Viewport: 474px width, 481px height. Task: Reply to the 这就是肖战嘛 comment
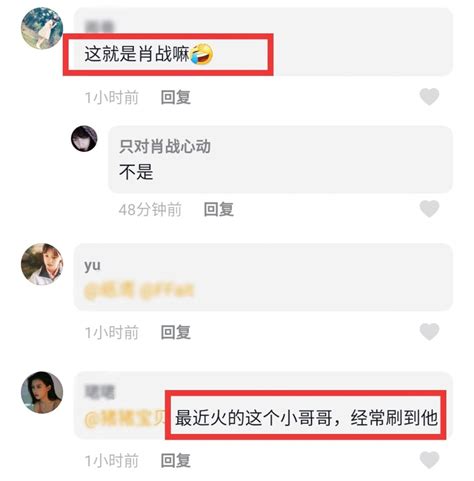pos(176,97)
